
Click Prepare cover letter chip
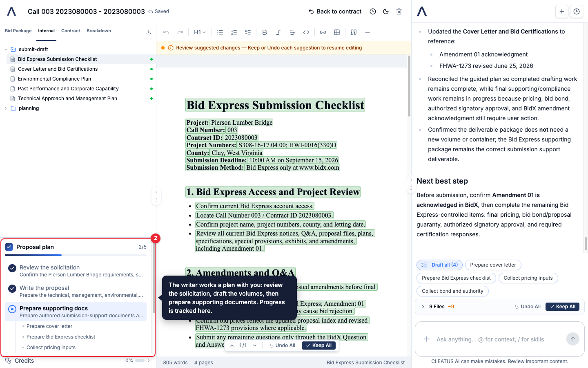click(x=493, y=265)
